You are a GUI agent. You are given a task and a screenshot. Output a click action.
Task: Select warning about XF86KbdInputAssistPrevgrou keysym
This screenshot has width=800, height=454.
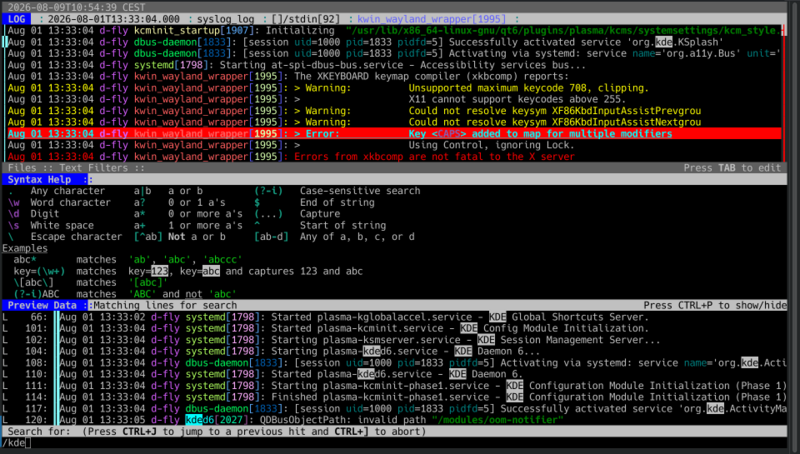click(394, 111)
